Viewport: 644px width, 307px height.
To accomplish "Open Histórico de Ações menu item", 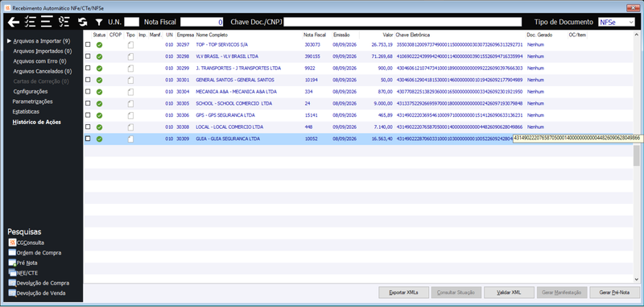I will 36,122.
